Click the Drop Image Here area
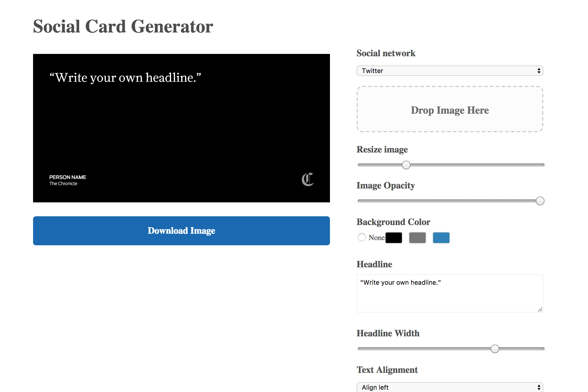This screenshot has width=588, height=392. [x=450, y=110]
